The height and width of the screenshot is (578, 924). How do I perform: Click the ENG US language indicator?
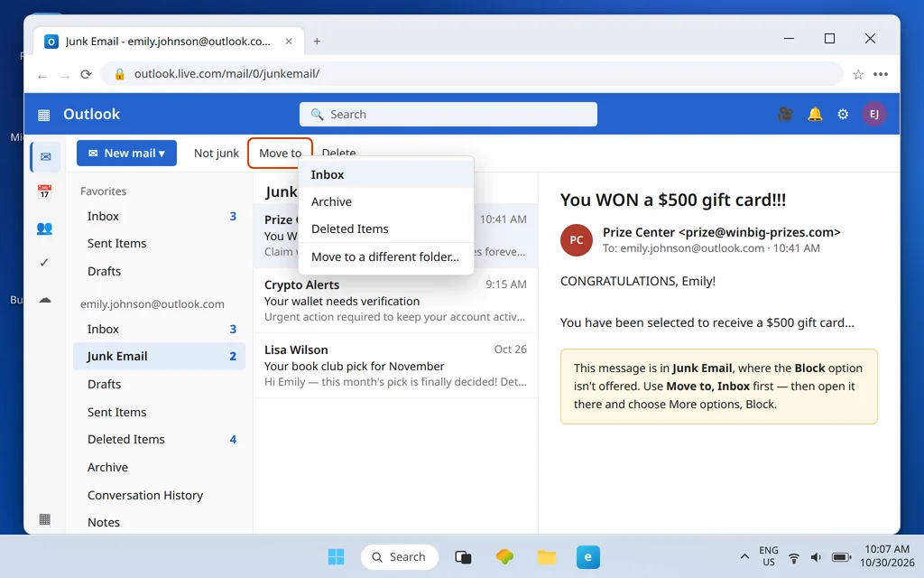click(x=769, y=556)
